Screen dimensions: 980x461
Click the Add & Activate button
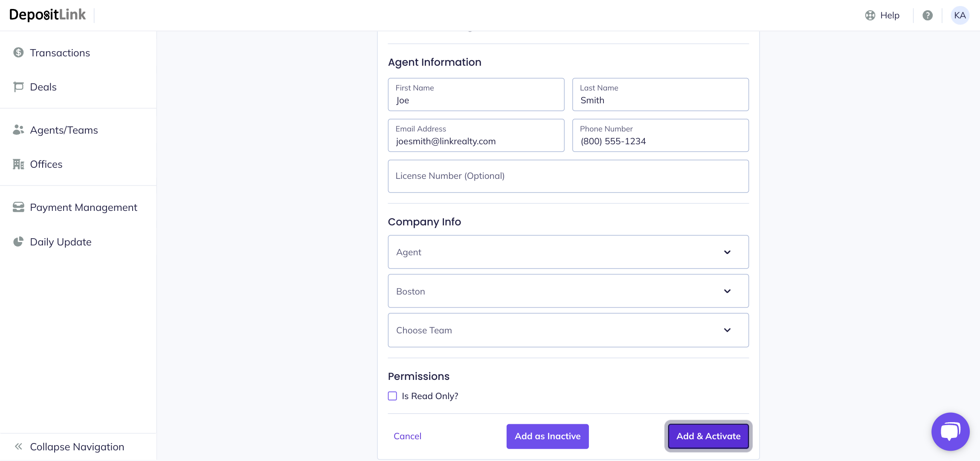tap(708, 436)
